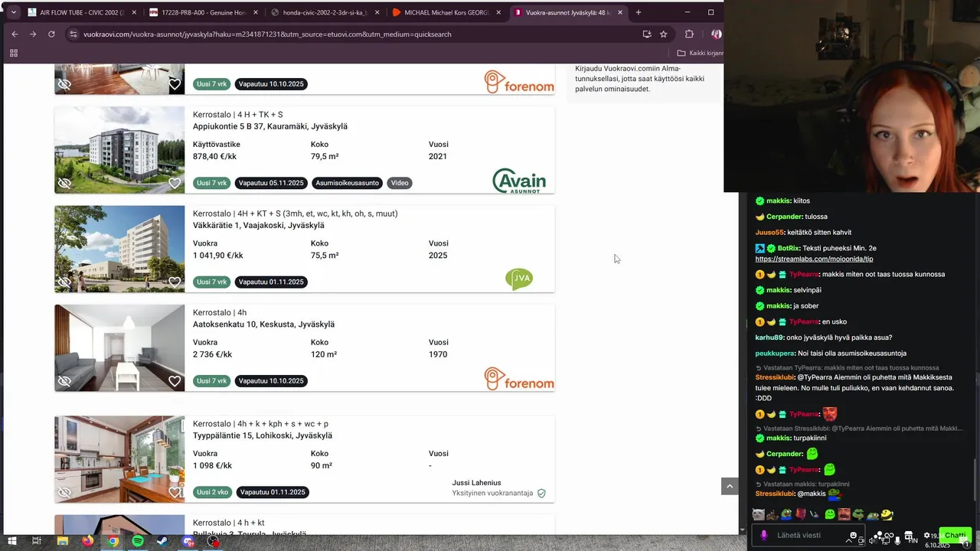The image size is (980, 551).
Task: Open Appiukontie apartment building photo
Action: coord(119,149)
